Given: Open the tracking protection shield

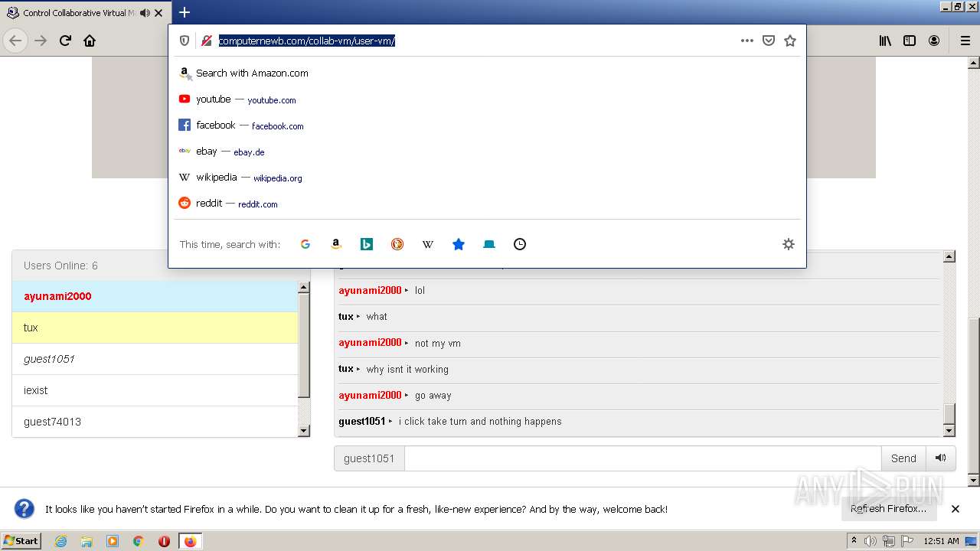Looking at the screenshot, I should [185, 41].
